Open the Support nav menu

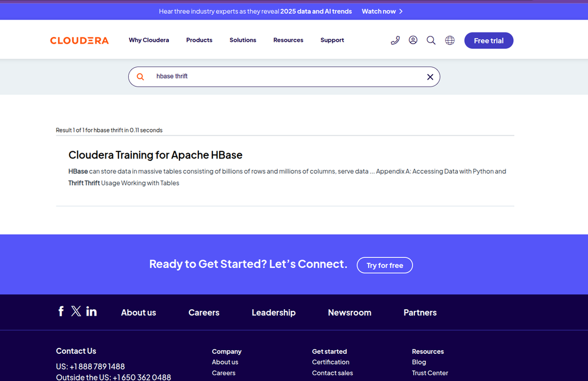click(332, 40)
